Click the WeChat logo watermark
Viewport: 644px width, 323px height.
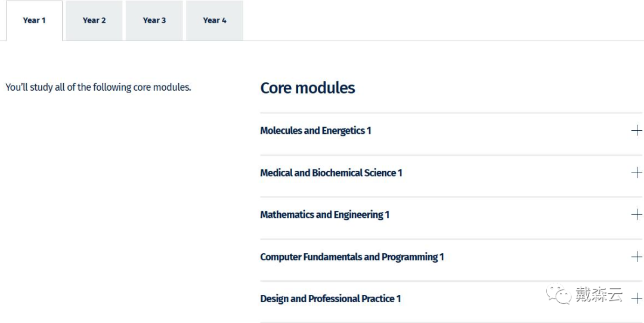point(558,294)
